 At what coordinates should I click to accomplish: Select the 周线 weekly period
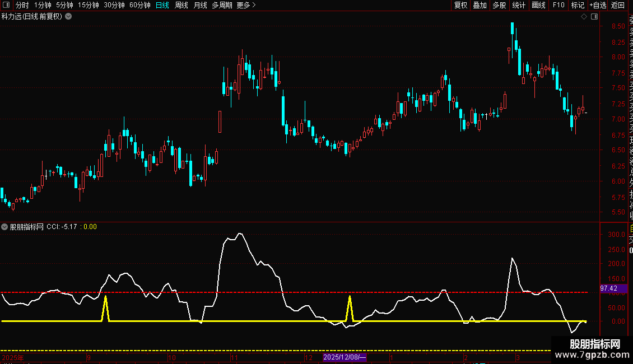pos(181,5)
